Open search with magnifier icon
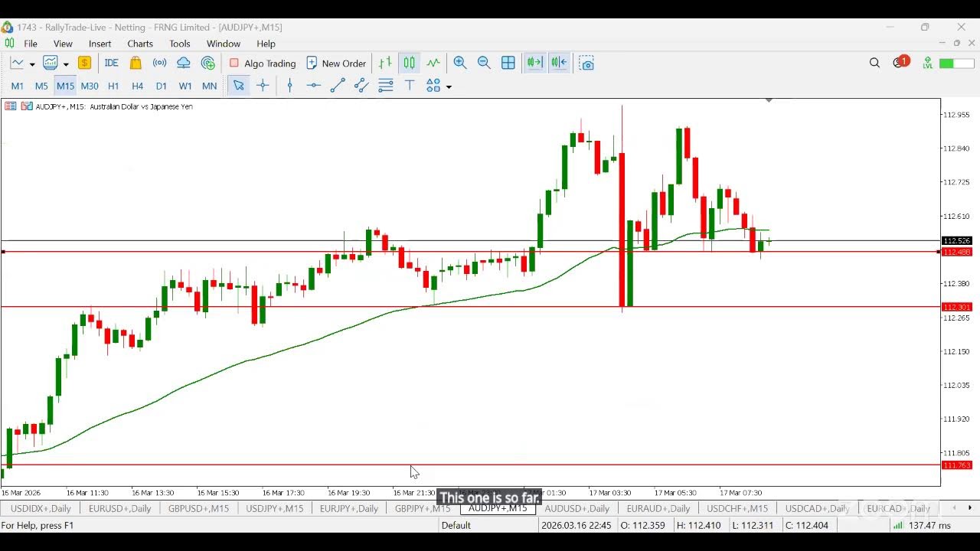This screenshot has height=551, width=980. [x=874, y=64]
